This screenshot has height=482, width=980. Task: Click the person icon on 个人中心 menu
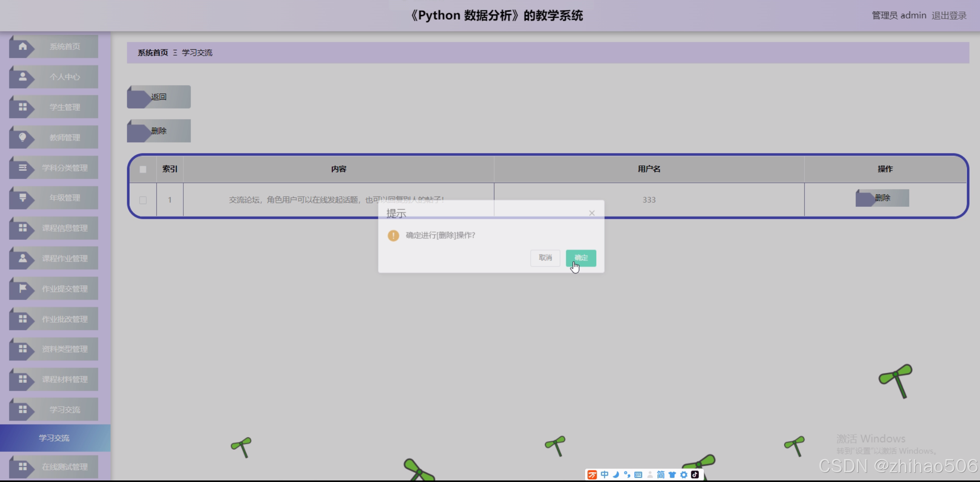click(x=22, y=76)
